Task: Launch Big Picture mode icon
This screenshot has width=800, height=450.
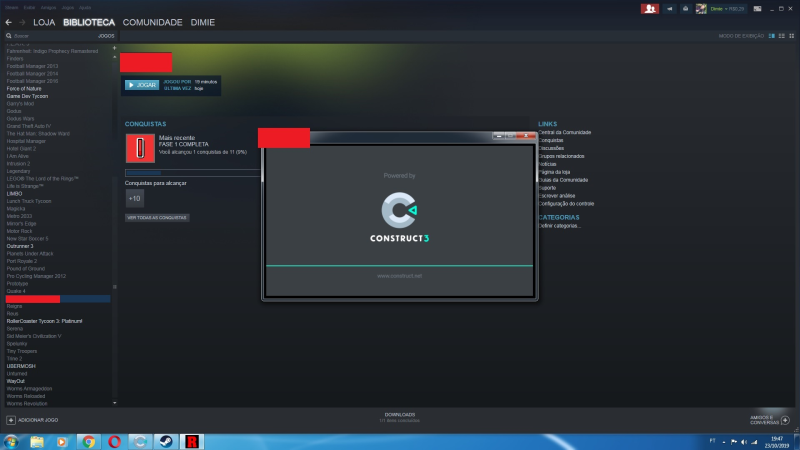Action: (757, 9)
